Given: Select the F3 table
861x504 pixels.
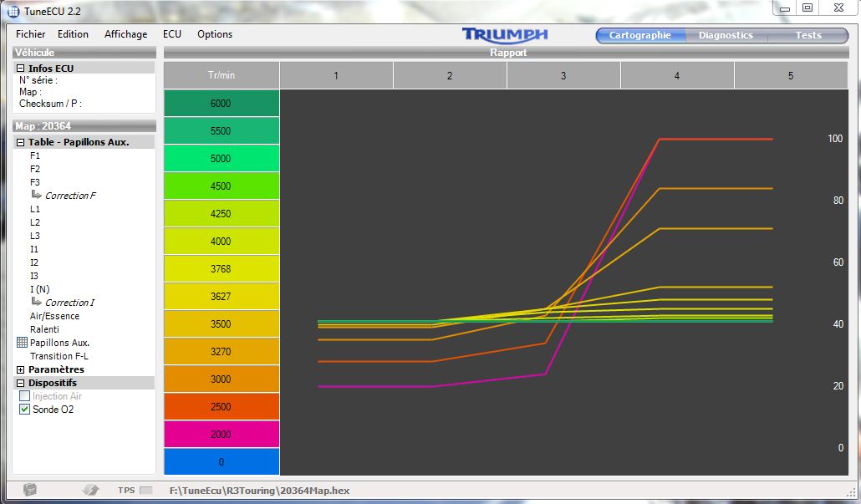Looking at the screenshot, I should [x=35, y=182].
